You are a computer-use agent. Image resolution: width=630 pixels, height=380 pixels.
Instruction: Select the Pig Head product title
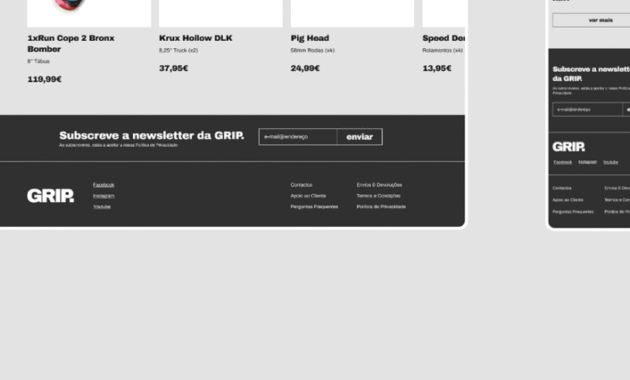310,38
